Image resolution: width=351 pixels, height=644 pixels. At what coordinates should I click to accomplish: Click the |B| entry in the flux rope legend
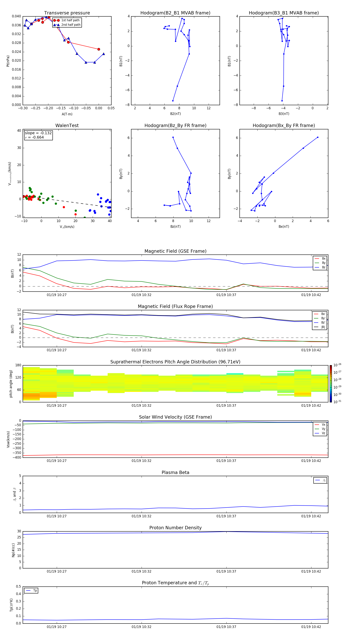(320, 327)
